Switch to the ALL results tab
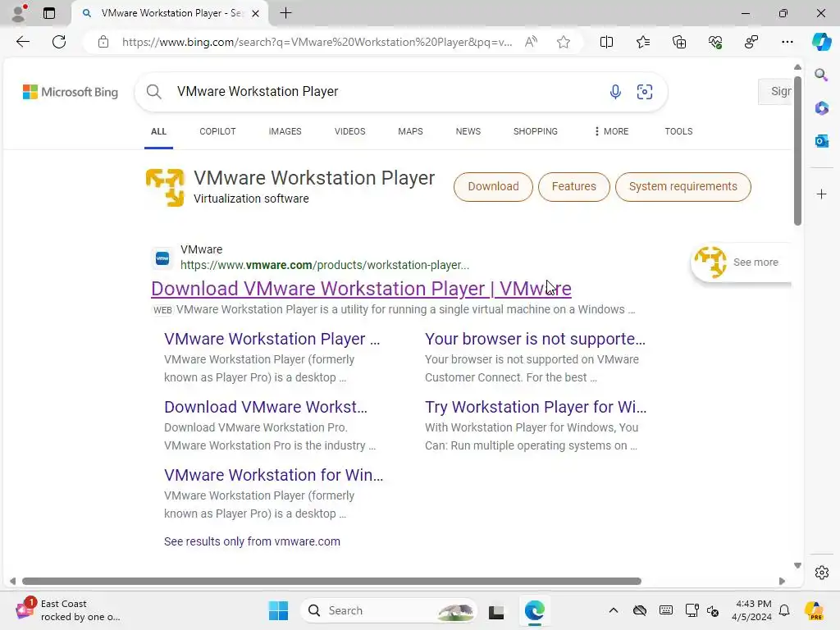The image size is (840, 630). pyautogui.click(x=158, y=131)
